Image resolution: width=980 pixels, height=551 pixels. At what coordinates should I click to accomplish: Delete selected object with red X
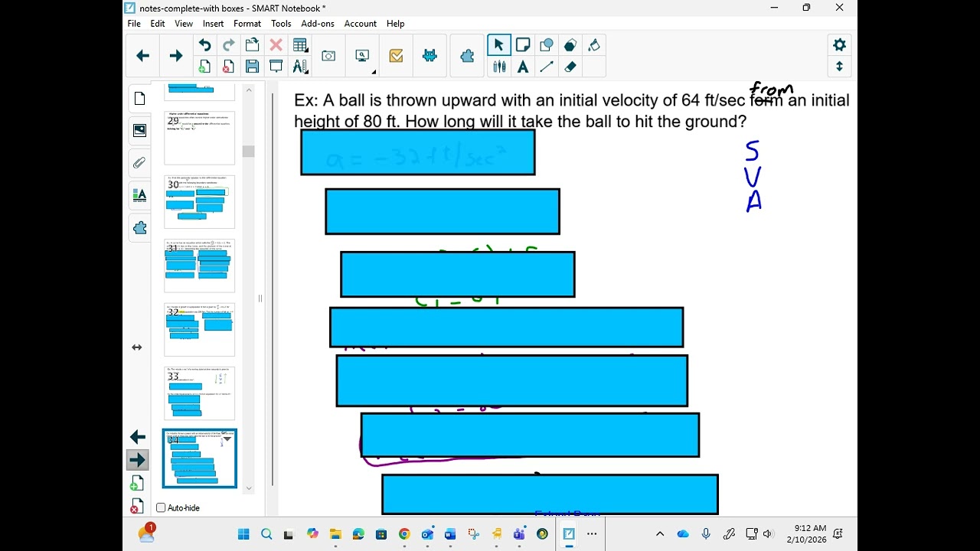click(276, 45)
